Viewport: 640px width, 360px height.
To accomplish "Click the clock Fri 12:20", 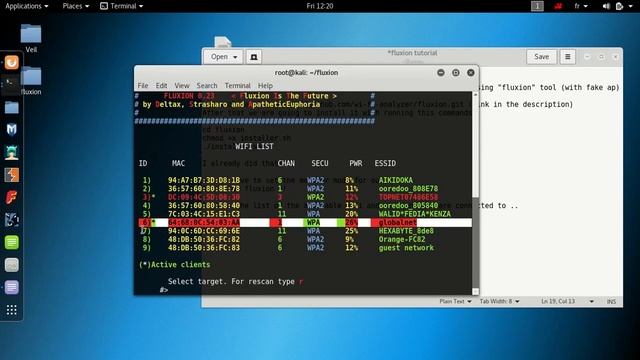I will (x=320, y=6).
